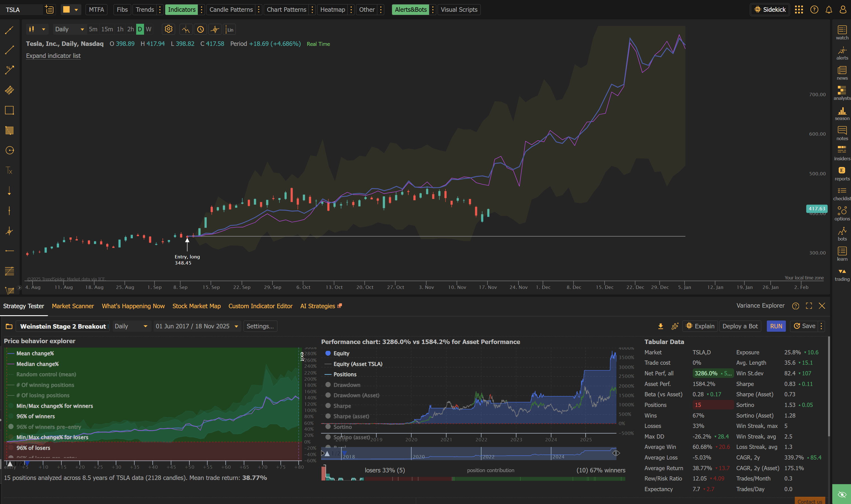Click the add-to-watchlist icon beside TSLA
The image size is (851, 504).
pos(49,10)
